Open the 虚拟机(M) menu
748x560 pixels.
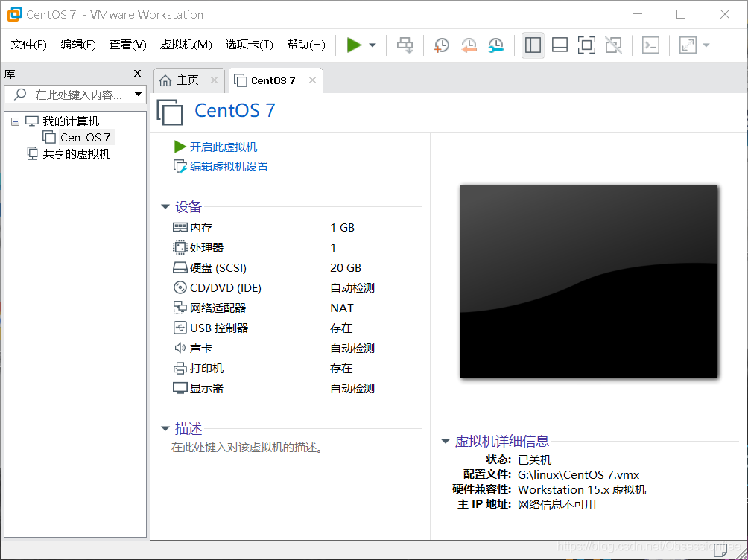(186, 45)
